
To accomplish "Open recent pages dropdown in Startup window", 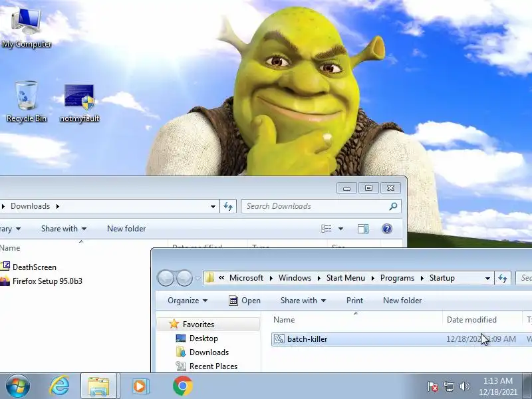I will (198, 279).
